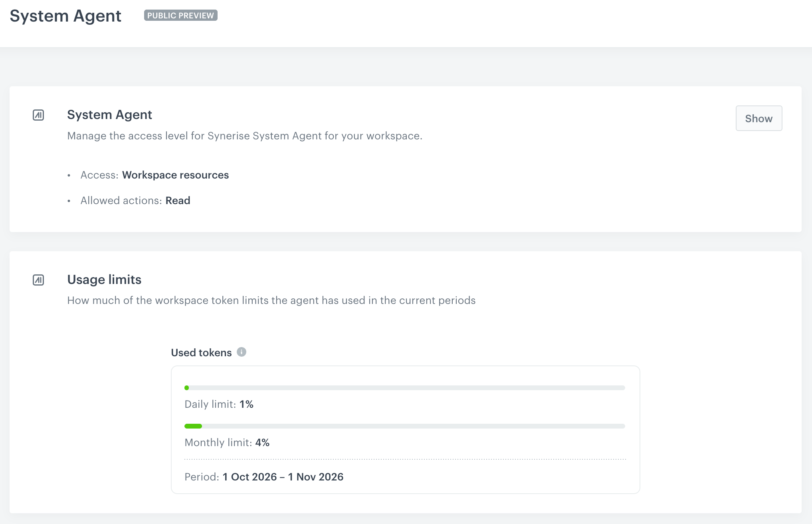Click the 'Workspace resources' access value
The image size is (812, 524).
(175, 175)
